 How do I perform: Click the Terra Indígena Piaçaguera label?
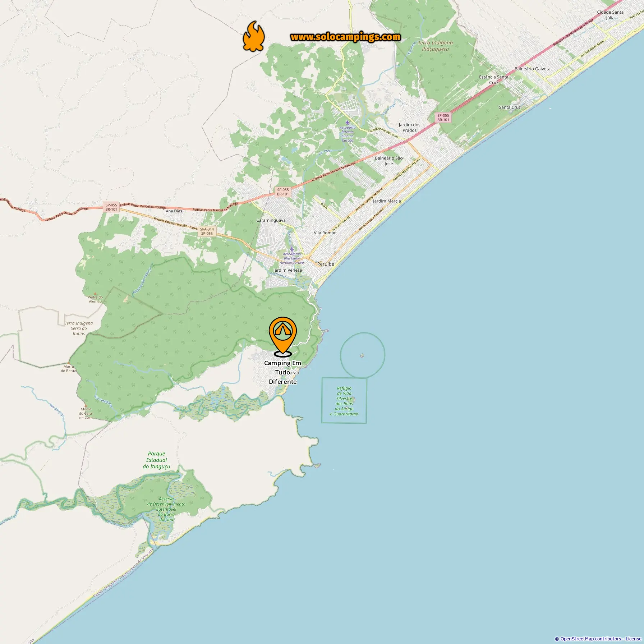(435, 46)
